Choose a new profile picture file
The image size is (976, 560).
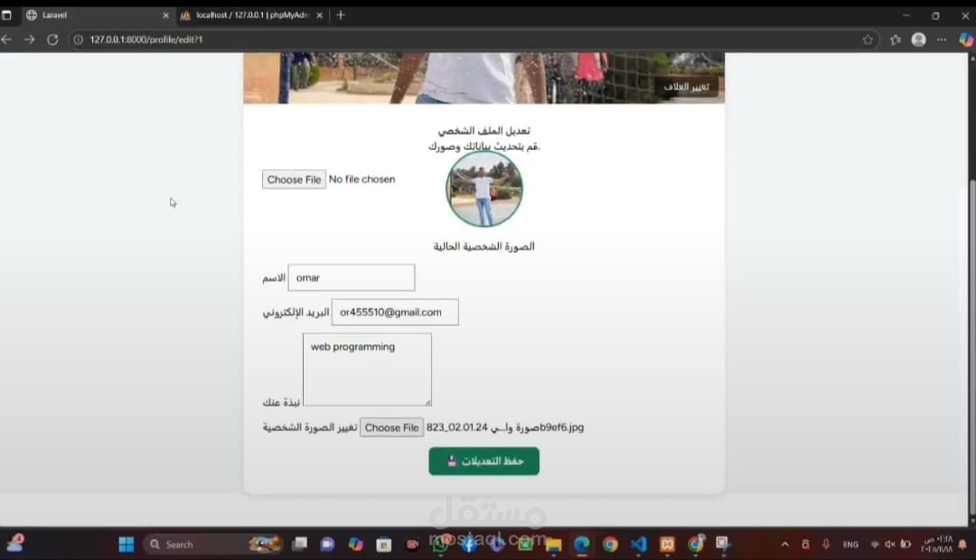click(391, 427)
